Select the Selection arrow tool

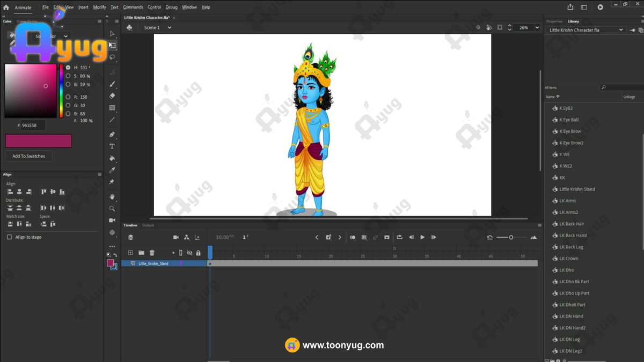(x=112, y=33)
